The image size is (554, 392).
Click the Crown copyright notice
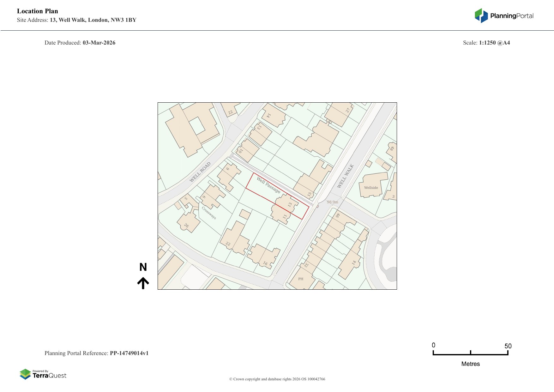coord(277,379)
